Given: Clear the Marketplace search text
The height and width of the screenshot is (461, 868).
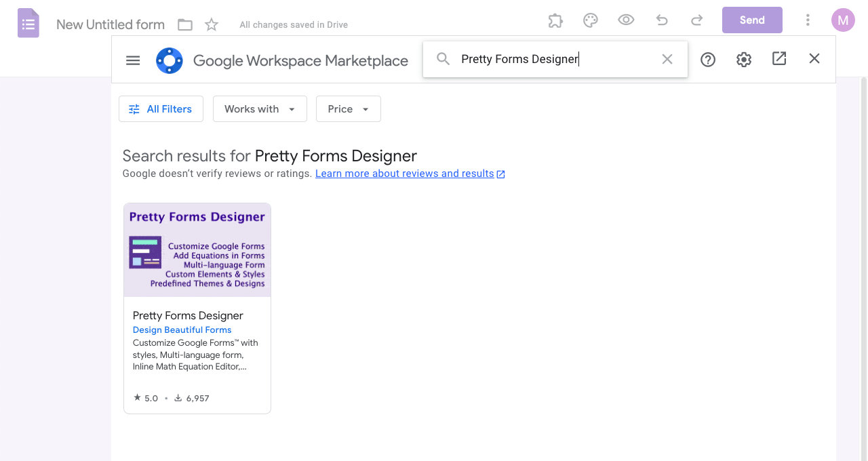Looking at the screenshot, I should click(667, 59).
